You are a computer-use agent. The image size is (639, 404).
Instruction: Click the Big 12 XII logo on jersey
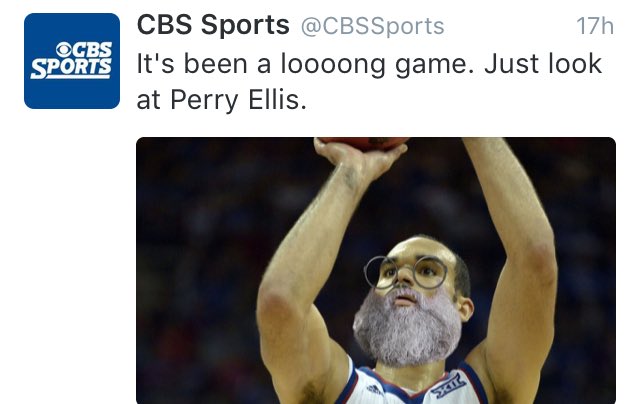tap(448, 386)
